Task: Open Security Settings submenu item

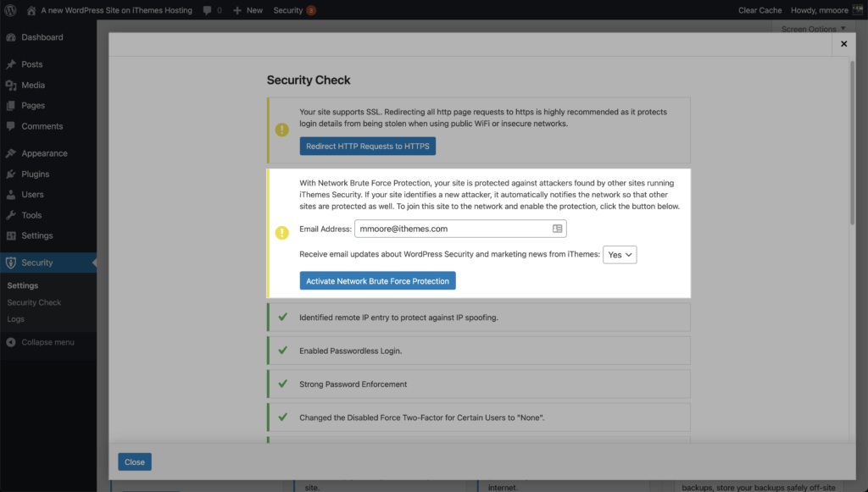Action: [x=23, y=286]
